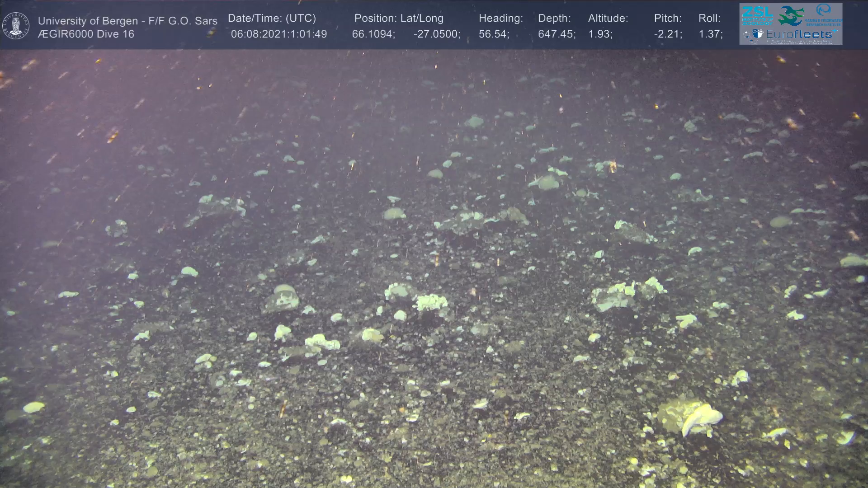The height and width of the screenshot is (488, 868).
Task: Click the Heading label
Action: (500, 19)
